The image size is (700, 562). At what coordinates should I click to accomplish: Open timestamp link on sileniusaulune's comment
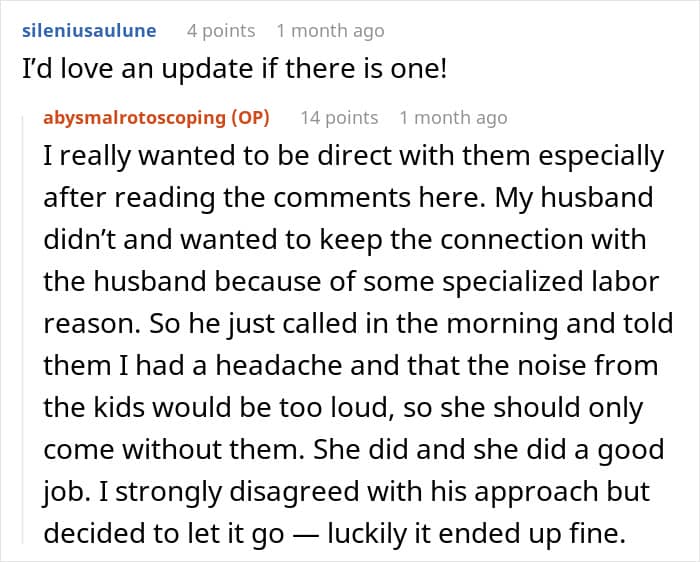[x=330, y=31]
